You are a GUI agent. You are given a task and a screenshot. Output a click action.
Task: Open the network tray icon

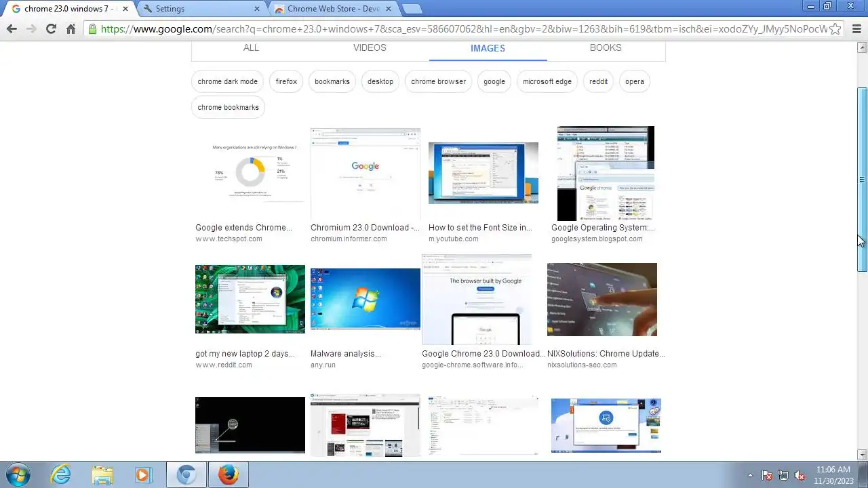(783, 475)
